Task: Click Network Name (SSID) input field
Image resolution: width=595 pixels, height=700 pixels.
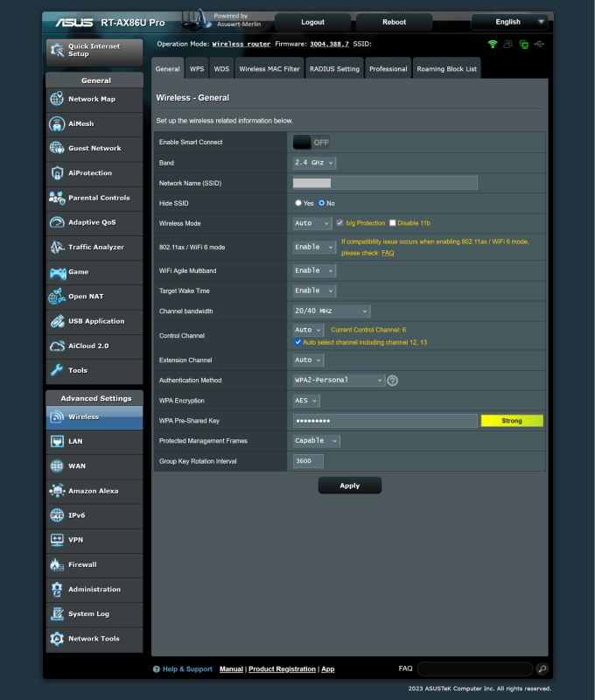Action: point(385,183)
